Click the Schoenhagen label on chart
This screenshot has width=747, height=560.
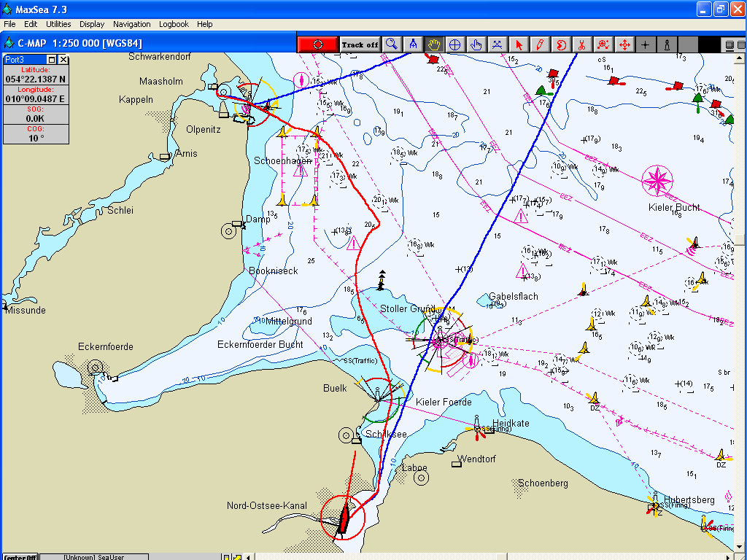(282, 161)
